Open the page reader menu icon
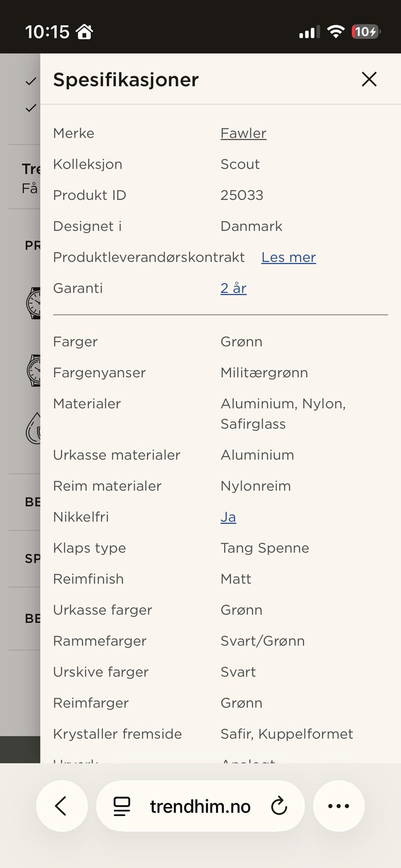The height and width of the screenshot is (868, 401). [122, 806]
